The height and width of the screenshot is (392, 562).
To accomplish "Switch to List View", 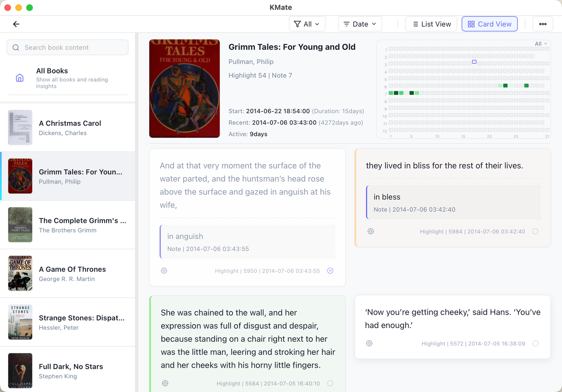I will tap(431, 24).
